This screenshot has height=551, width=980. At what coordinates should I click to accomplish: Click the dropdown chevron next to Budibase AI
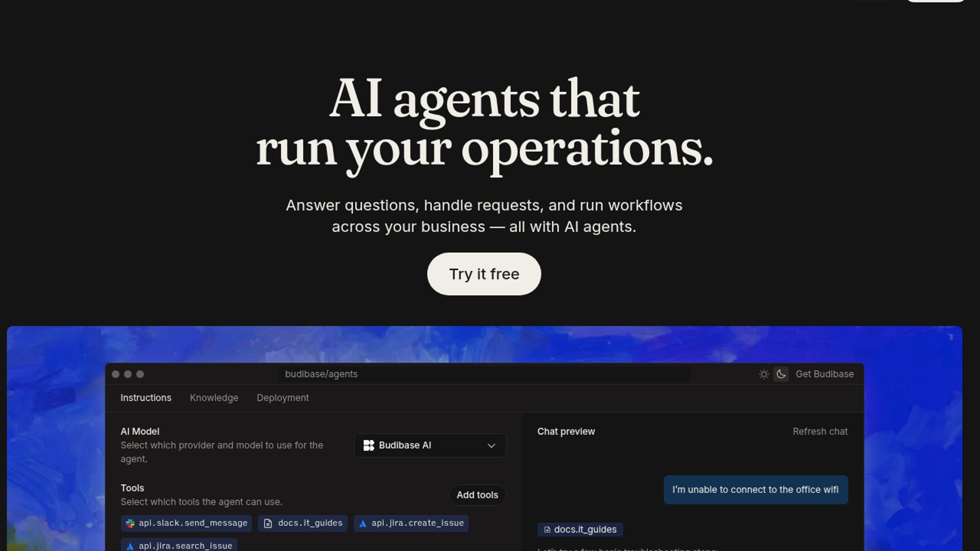tap(492, 446)
